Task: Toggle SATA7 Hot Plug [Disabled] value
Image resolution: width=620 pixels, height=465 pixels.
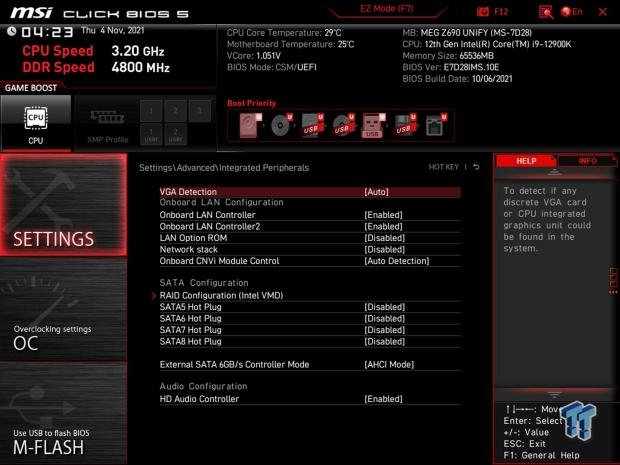Action: pyautogui.click(x=384, y=330)
